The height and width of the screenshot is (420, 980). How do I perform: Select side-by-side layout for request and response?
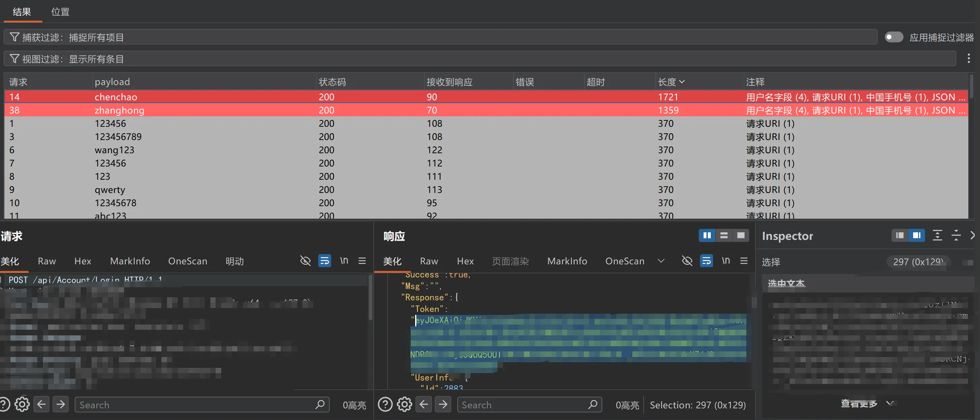707,235
